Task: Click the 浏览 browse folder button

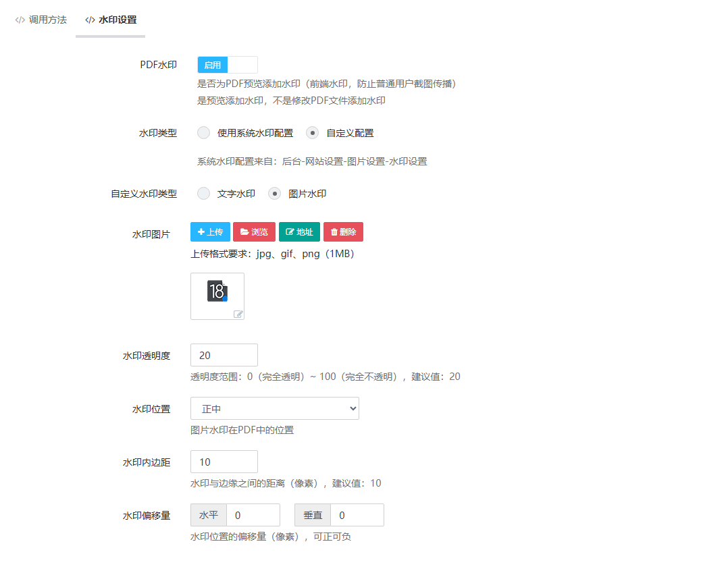Action: click(x=254, y=232)
